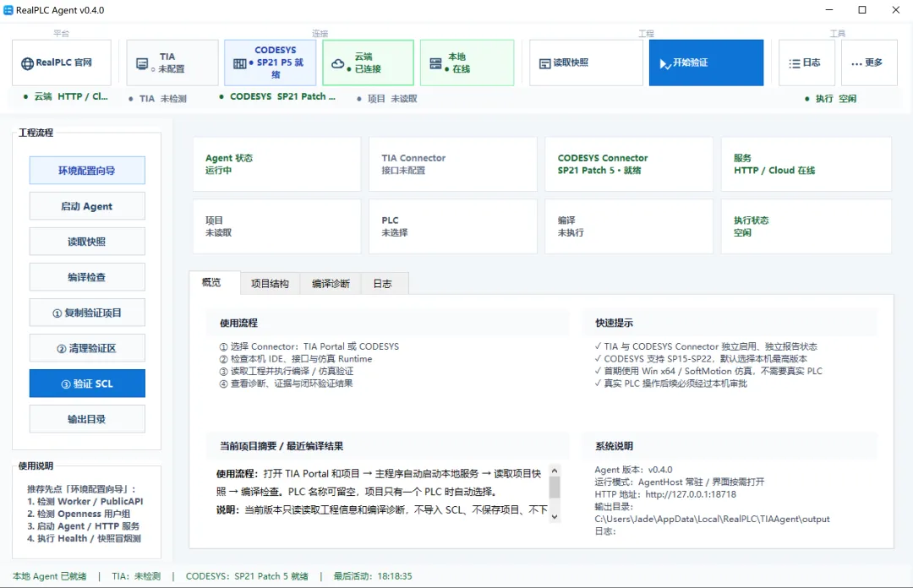Click the 开始验证 play icon
Screen dimensions: 913x588
pos(665,63)
